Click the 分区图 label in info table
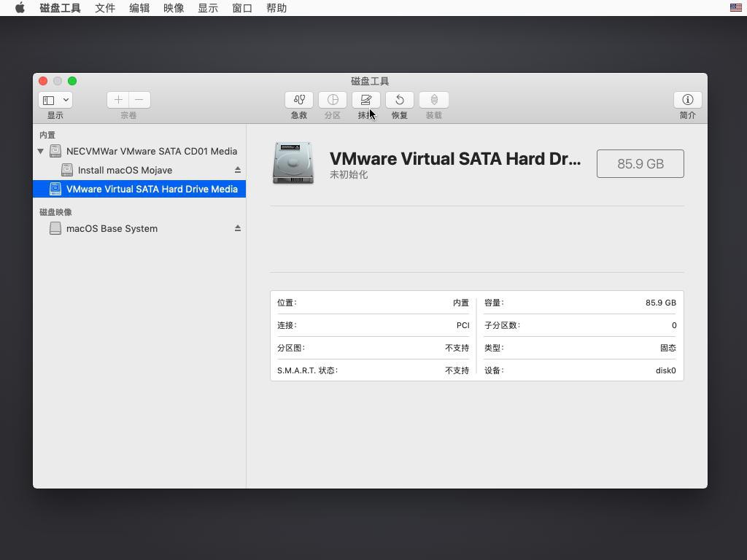Viewport: 747px width, 560px height. (x=291, y=348)
